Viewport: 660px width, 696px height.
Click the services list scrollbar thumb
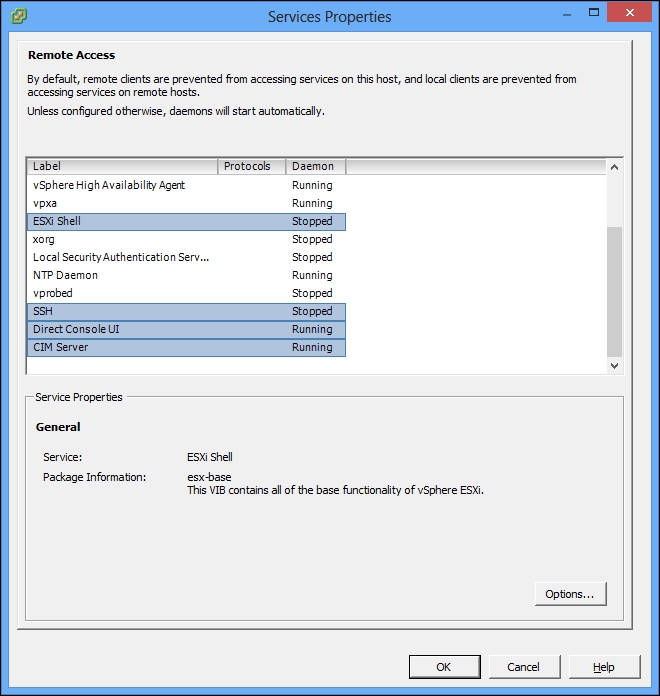pyautogui.click(x=614, y=292)
